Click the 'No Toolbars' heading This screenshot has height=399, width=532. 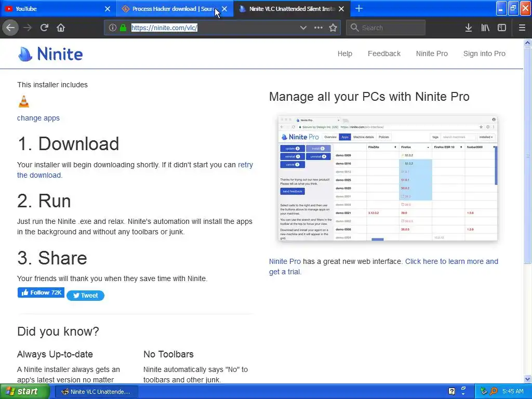pos(168,354)
